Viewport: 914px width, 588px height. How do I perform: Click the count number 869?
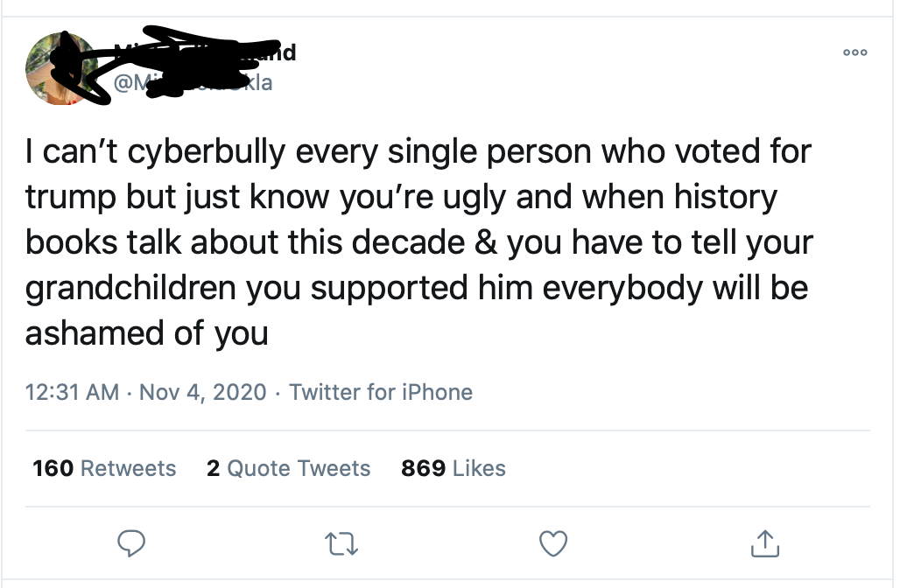point(423,468)
